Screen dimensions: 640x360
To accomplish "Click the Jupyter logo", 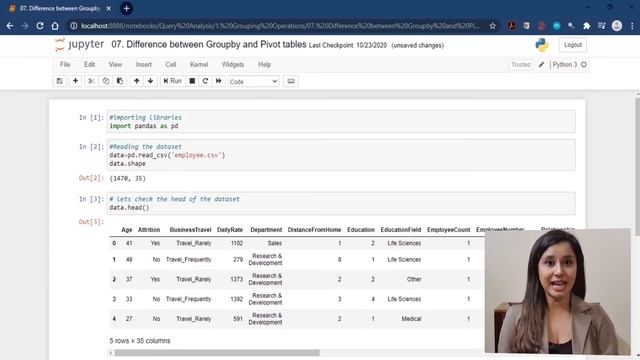I will [79, 44].
